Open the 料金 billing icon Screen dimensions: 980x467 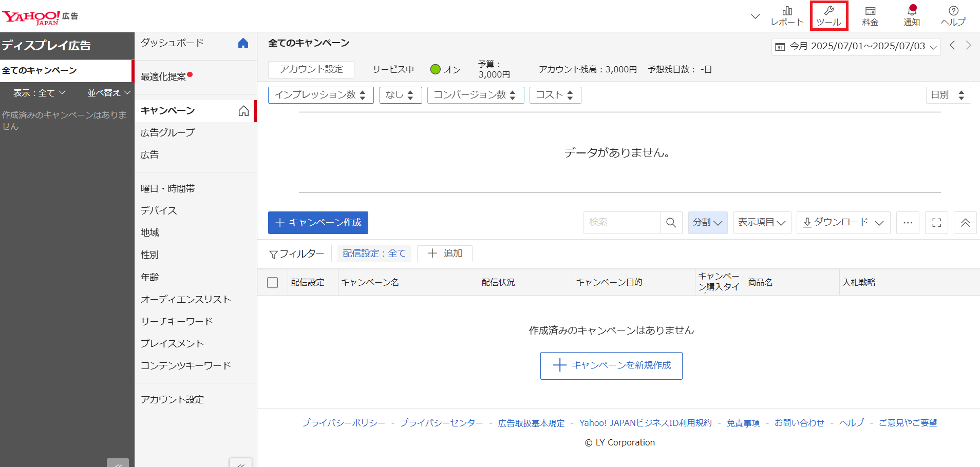pyautogui.click(x=870, y=16)
